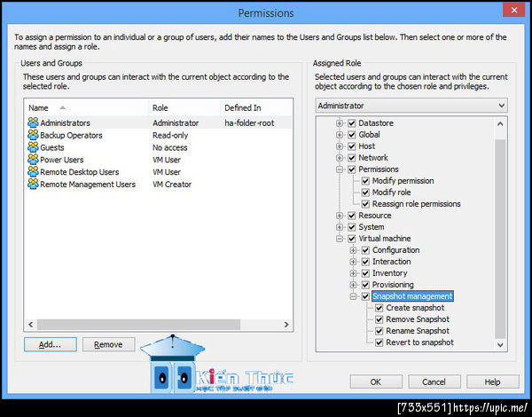The height and width of the screenshot is (417, 532).
Task: Toggle the Provisioning checkbox
Action: [365, 285]
